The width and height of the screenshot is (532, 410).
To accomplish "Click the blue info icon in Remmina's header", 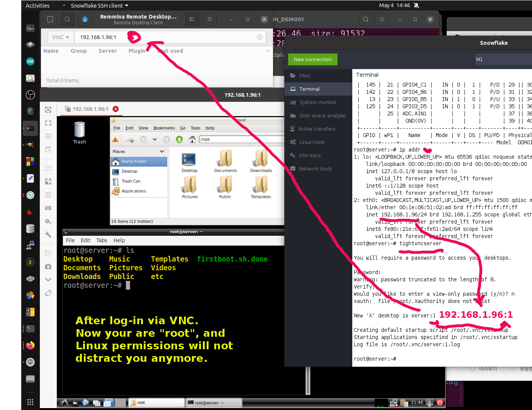I will [85, 19].
